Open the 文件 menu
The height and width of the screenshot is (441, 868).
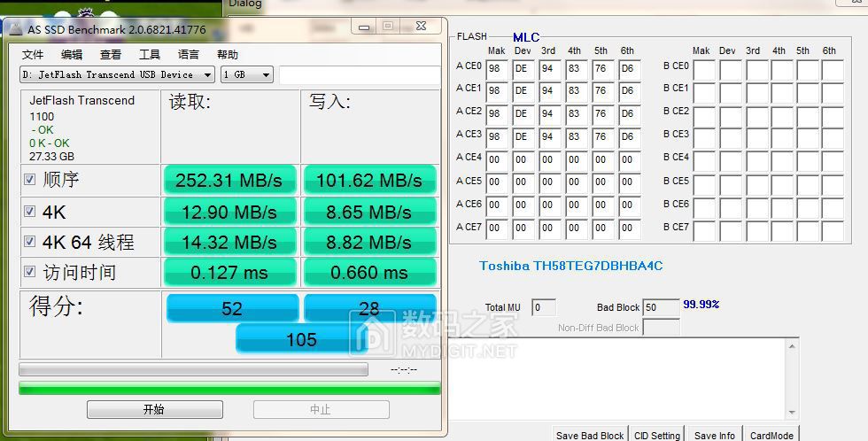(x=33, y=54)
